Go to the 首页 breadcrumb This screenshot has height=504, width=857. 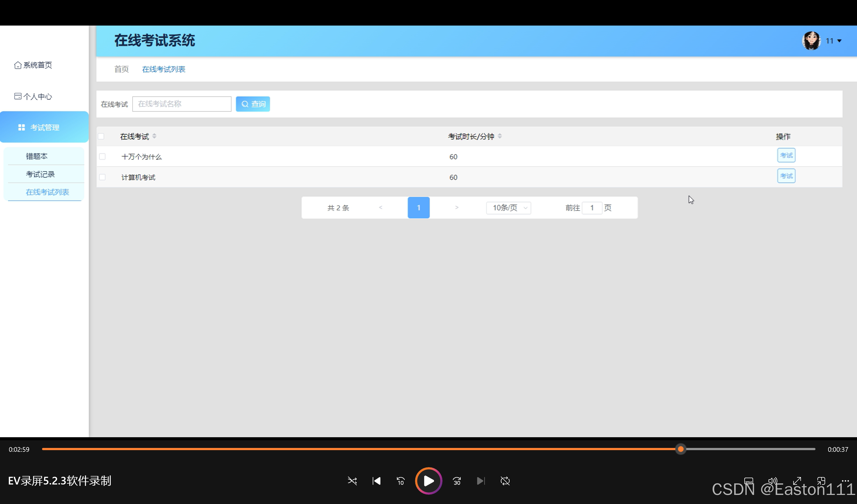pos(121,69)
